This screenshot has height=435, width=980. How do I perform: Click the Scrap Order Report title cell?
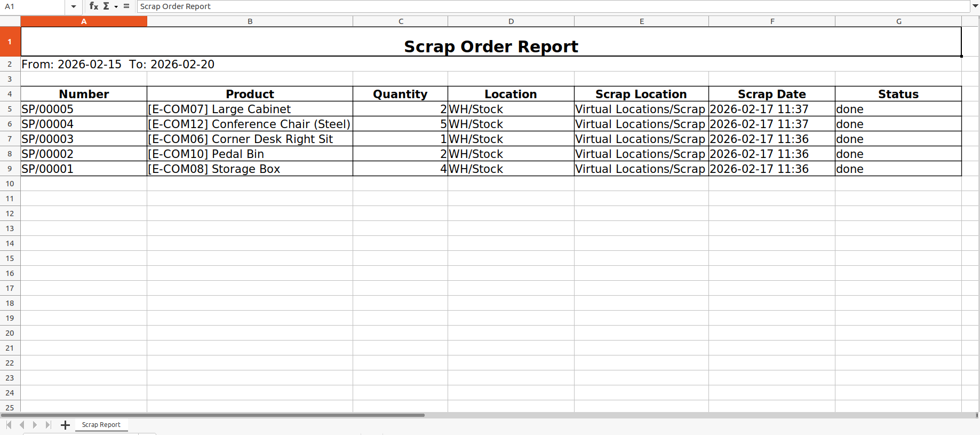coord(491,42)
